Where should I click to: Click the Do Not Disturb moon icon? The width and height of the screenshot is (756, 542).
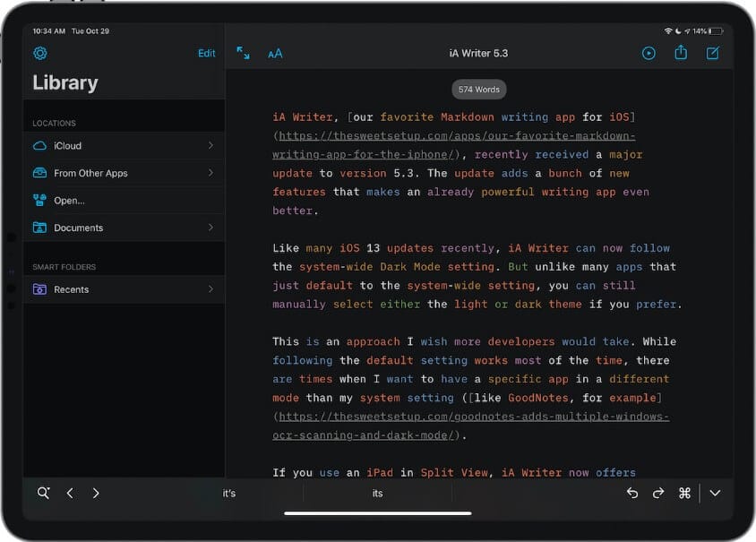coord(678,30)
